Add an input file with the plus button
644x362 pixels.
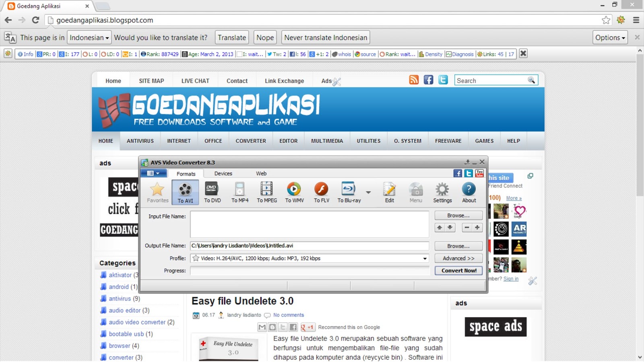477,228
